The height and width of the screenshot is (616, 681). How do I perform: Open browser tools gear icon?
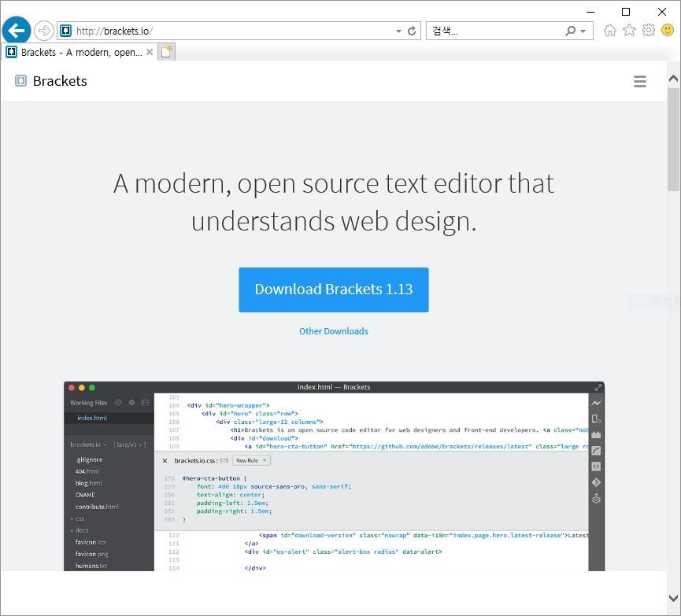(649, 31)
